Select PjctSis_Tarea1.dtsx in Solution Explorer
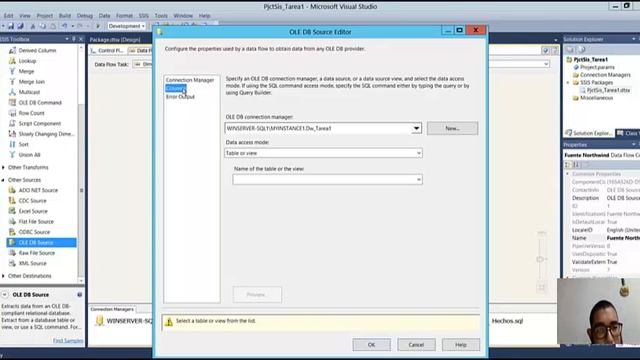 coord(608,90)
